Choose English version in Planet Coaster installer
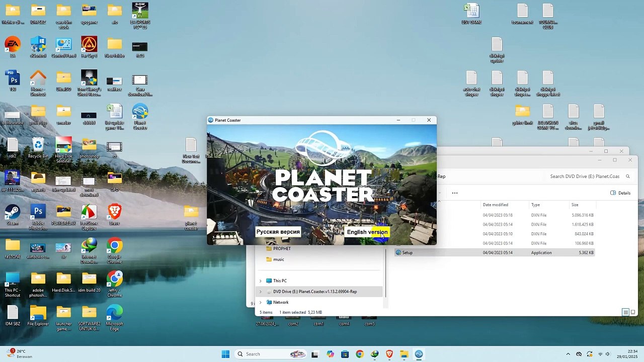Viewport: 644px width, 362px height. 367,232
